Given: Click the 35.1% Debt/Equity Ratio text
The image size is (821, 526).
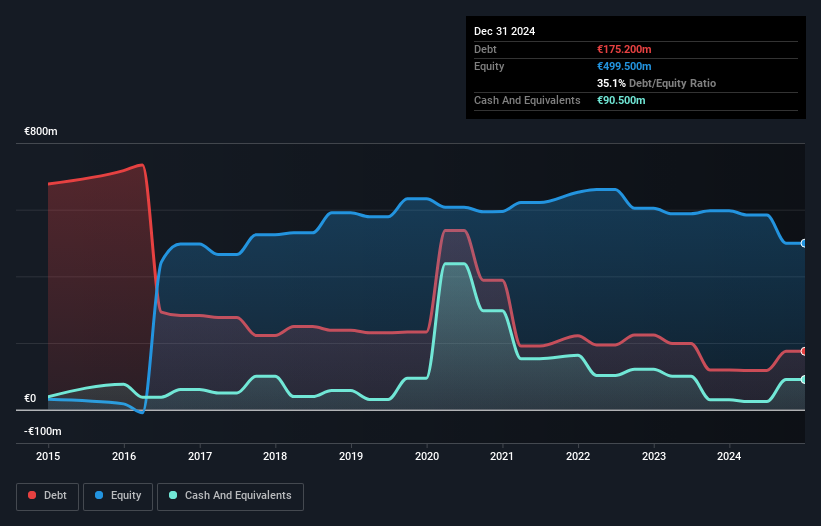Looking at the screenshot, I should point(656,83).
